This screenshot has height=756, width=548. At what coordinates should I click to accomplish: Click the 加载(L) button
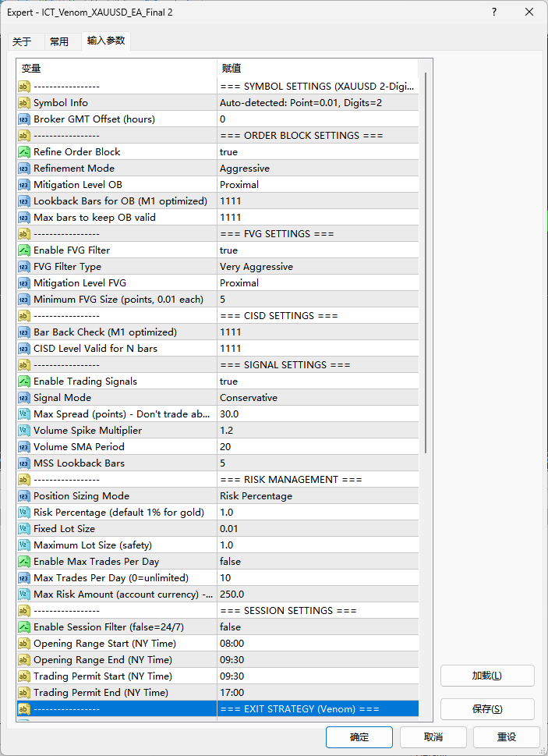click(487, 676)
